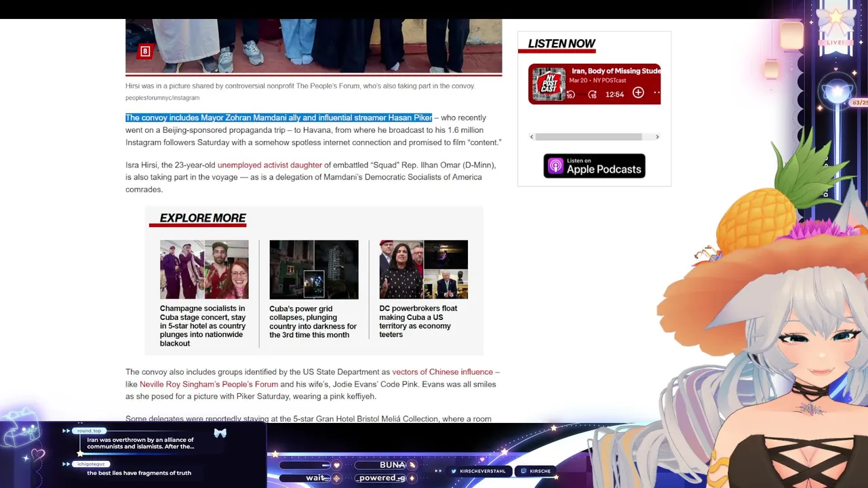Click the round_top chat username tag
Viewport: 868px width, 488px height.
[x=89, y=431]
